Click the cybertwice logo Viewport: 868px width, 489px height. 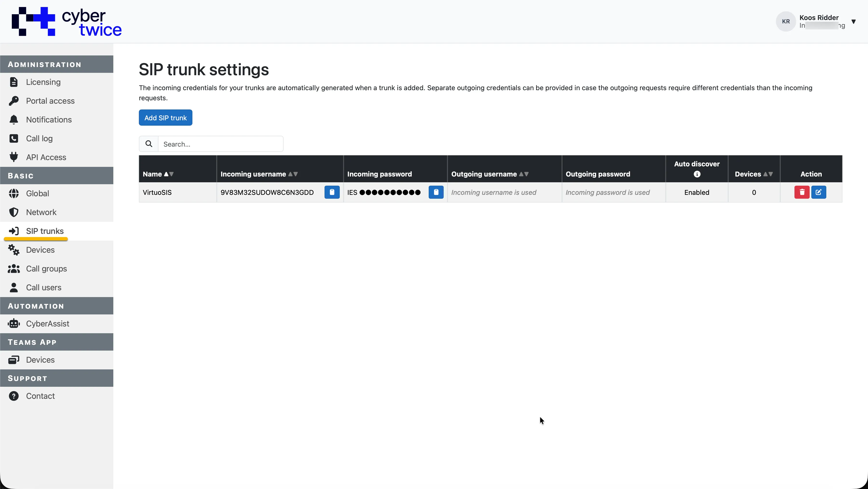67,21
